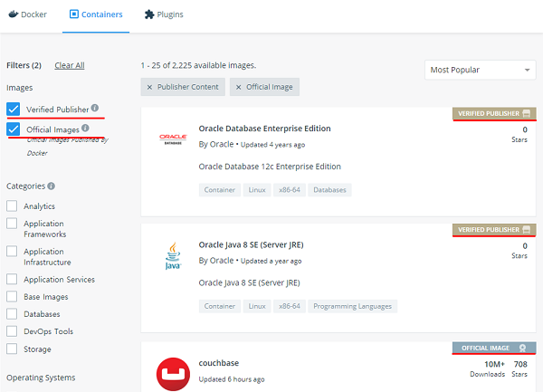Image resolution: width=543 pixels, height=392 pixels.
Task: Uncheck the Verified Publisher checkbox
Action: pyautogui.click(x=14, y=109)
